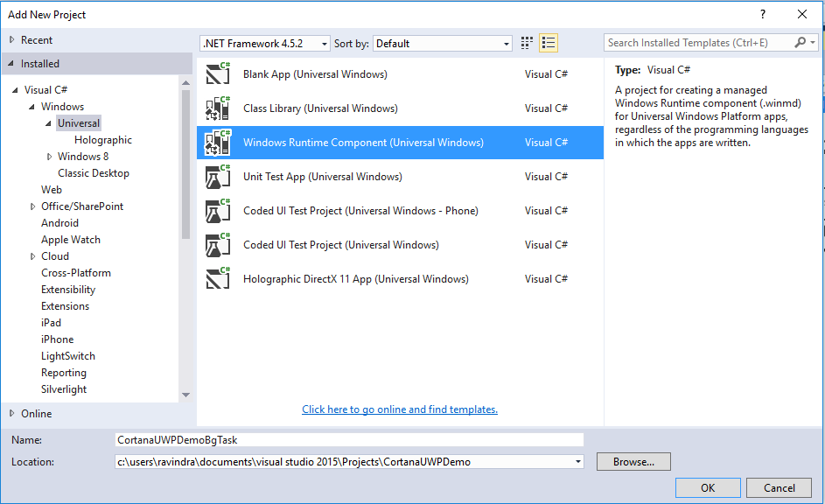Select Web category
Image resolution: width=825 pixels, height=504 pixels.
point(52,189)
